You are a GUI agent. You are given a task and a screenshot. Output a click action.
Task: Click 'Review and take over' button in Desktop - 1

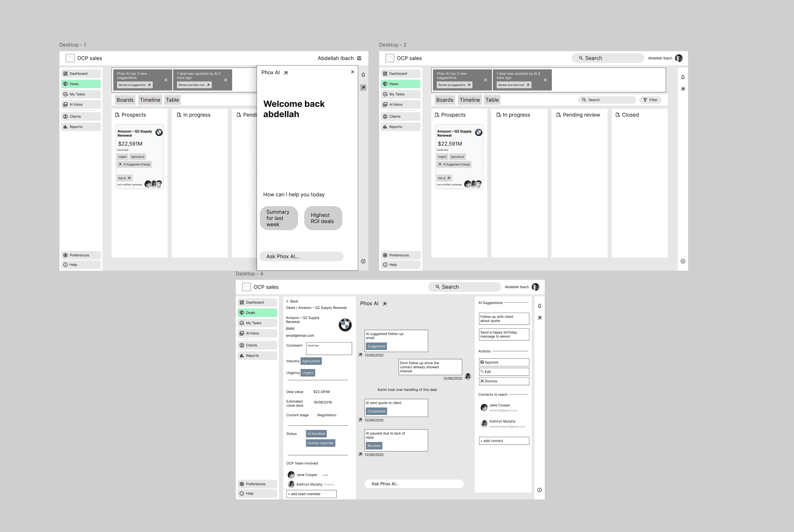(x=194, y=85)
